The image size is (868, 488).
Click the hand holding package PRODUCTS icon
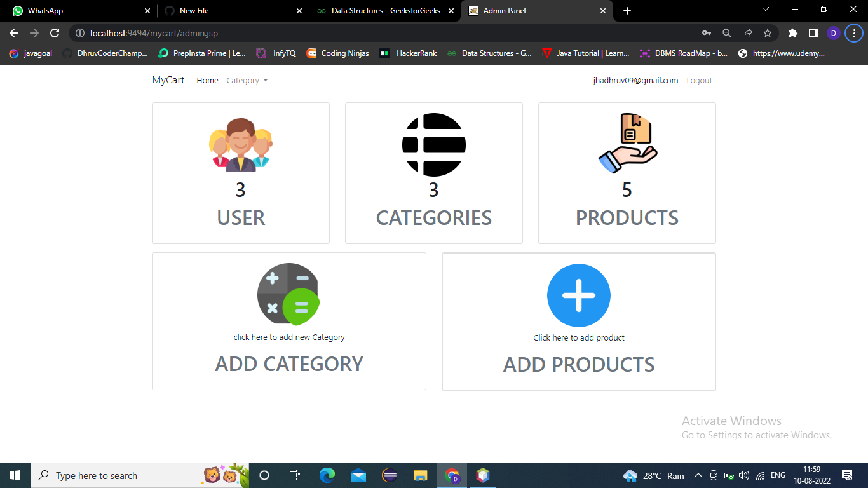627,142
